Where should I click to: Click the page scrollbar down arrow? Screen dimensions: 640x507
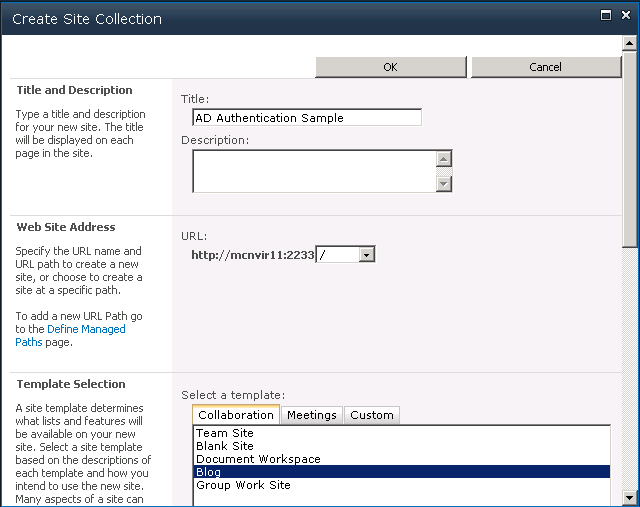[x=630, y=498]
